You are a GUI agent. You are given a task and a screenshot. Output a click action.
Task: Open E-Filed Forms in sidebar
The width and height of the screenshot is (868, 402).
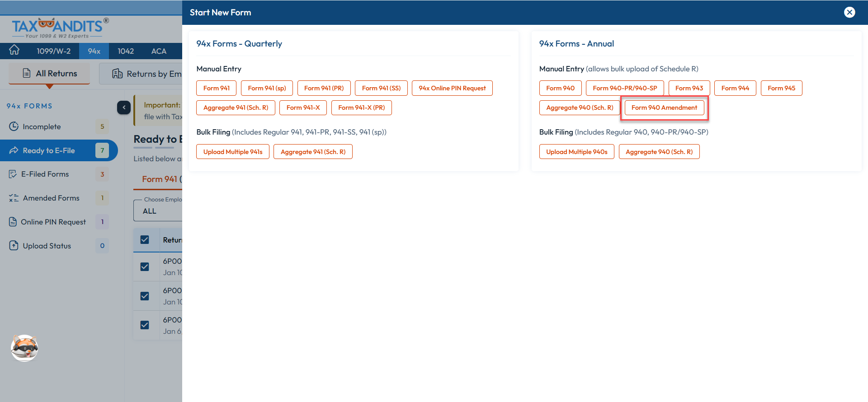click(x=59, y=174)
